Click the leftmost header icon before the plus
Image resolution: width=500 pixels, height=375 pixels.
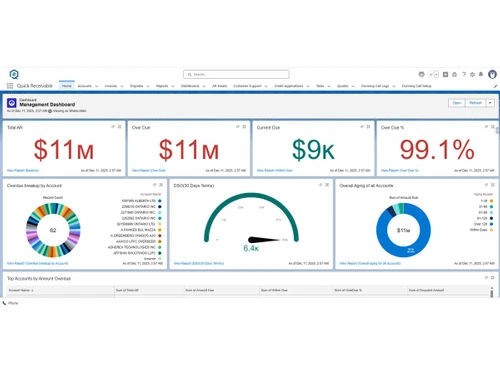421,74
